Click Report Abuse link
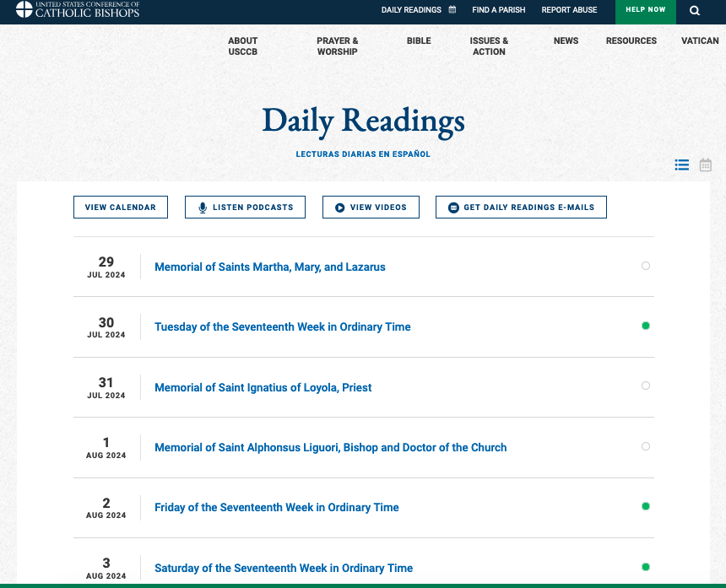The width and height of the screenshot is (726, 588). coord(569,10)
